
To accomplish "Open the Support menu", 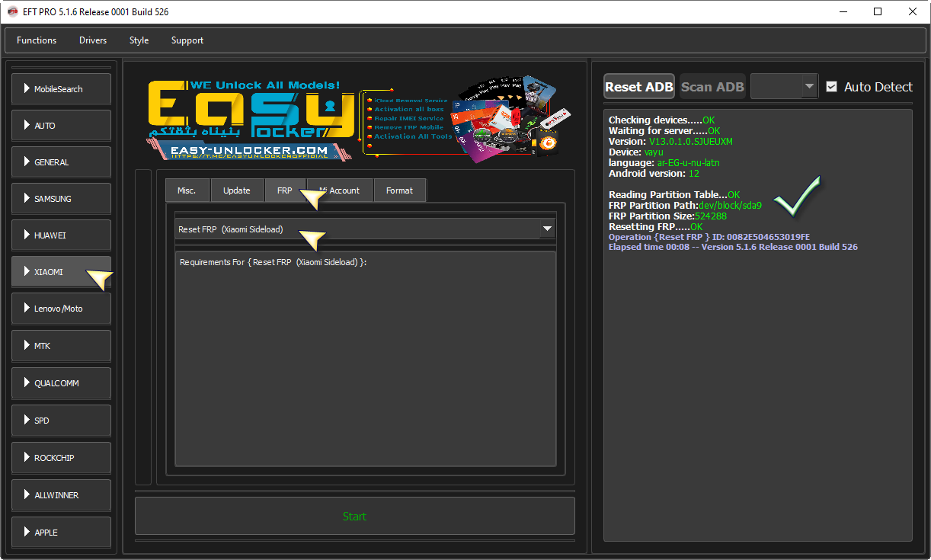I will click(x=187, y=40).
